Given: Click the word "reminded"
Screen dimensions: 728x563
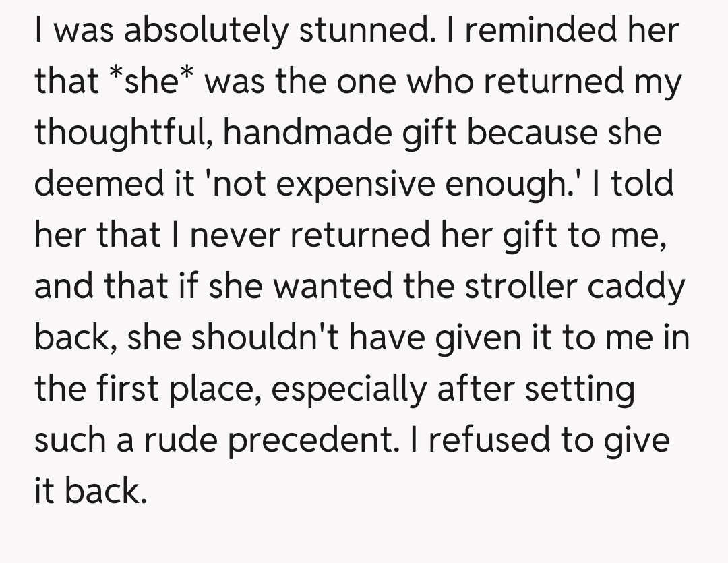Looking at the screenshot, I should pyautogui.click(x=531, y=31).
